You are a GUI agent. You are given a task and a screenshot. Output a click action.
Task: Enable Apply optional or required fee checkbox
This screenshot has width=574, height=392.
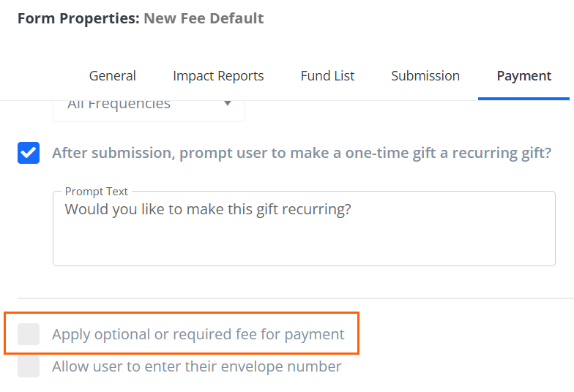[x=29, y=334]
